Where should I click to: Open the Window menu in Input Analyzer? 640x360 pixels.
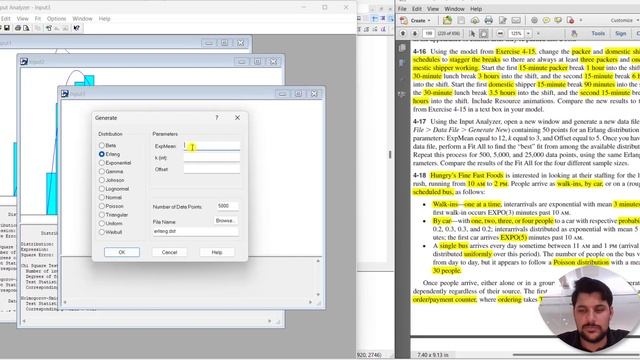82,19
